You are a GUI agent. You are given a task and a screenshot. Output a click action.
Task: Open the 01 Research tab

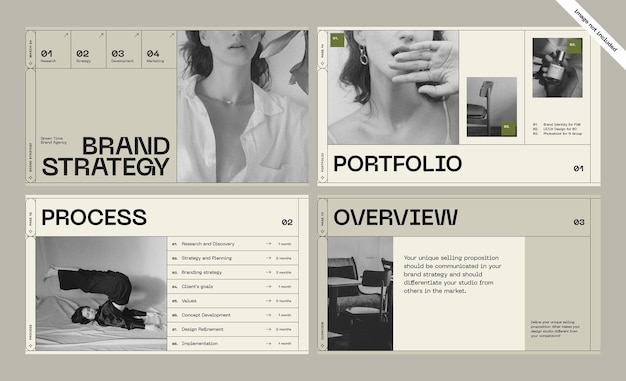coord(53,50)
